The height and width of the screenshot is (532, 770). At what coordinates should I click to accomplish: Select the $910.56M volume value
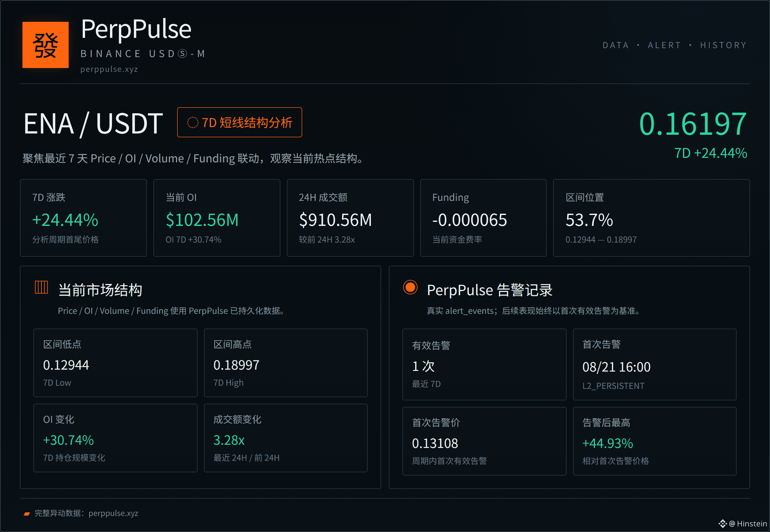335,220
